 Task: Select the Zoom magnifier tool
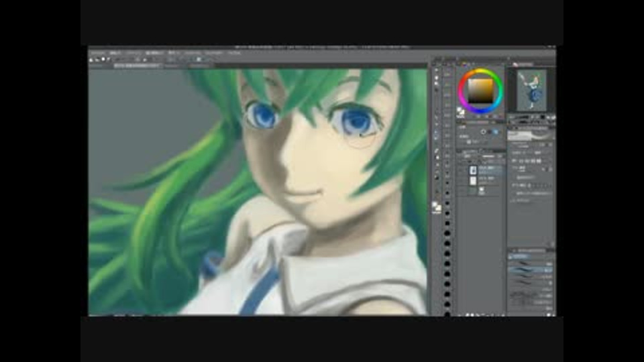click(437, 70)
